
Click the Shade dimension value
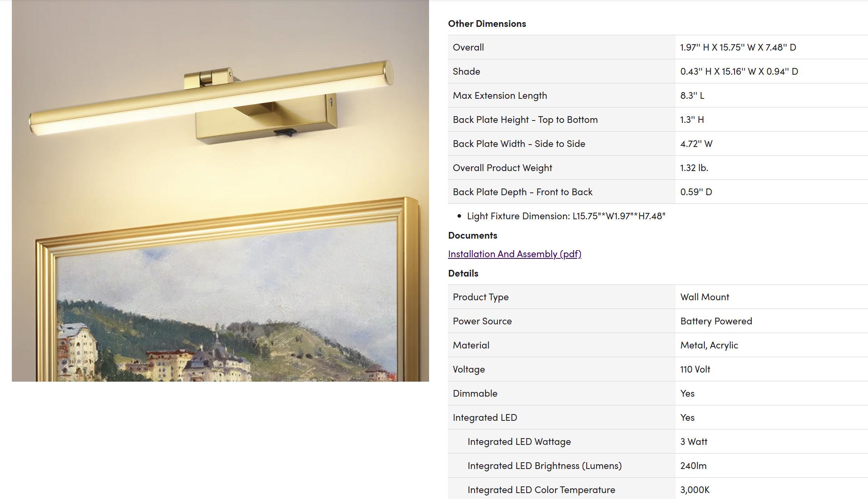pyautogui.click(x=739, y=72)
